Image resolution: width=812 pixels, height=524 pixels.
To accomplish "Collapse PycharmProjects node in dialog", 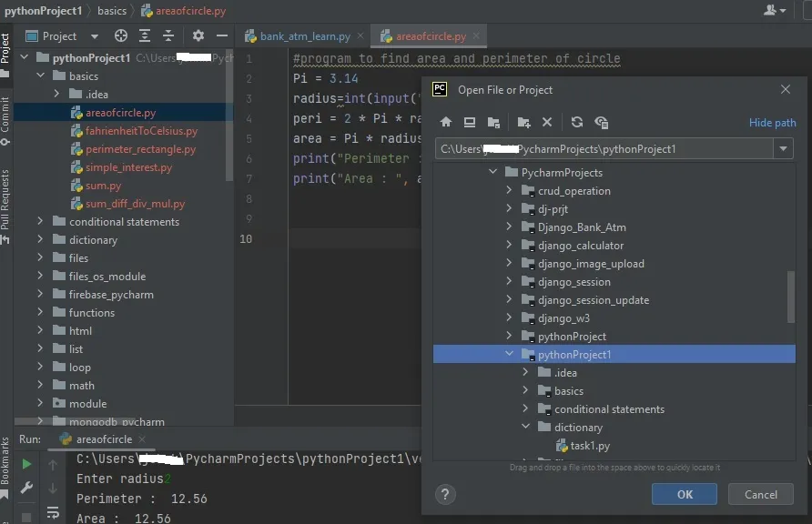I will (492, 172).
